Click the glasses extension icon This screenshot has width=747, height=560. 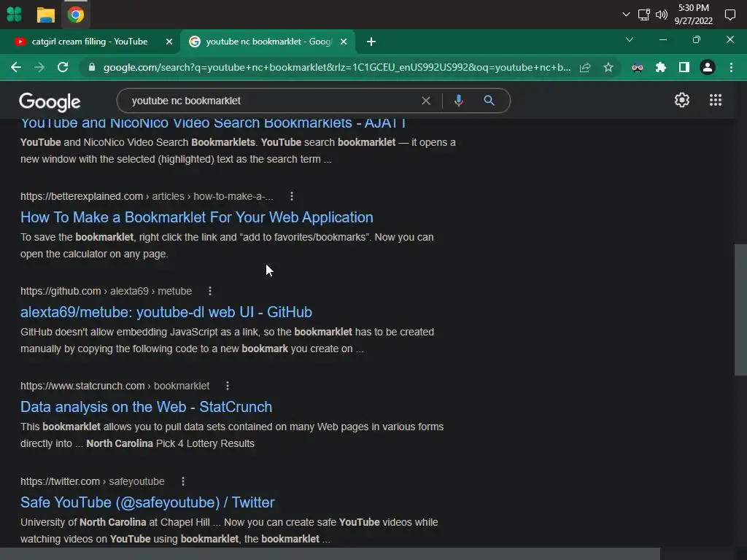click(638, 68)
